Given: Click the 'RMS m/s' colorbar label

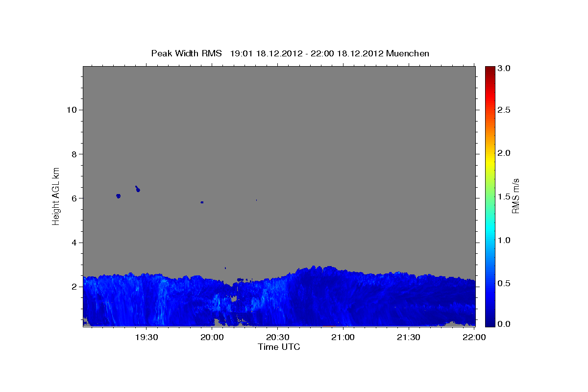Looking at the screenshot, I should [515, 196].
